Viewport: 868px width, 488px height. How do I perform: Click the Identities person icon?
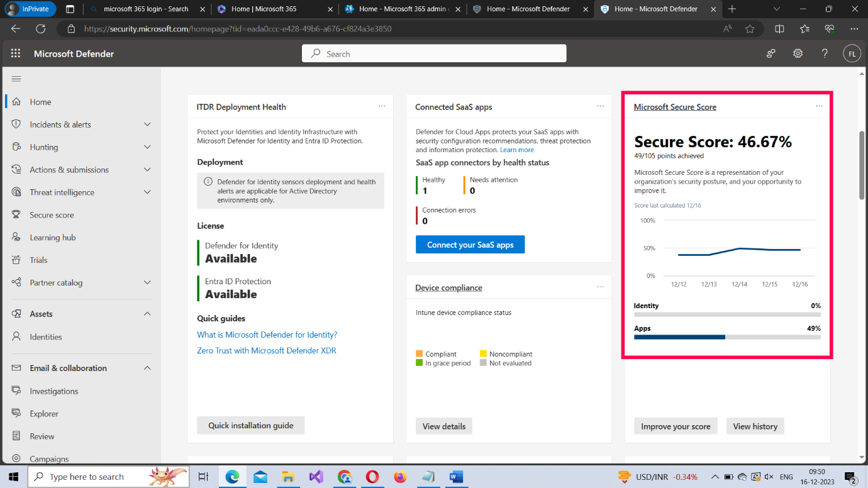(16, 336)
